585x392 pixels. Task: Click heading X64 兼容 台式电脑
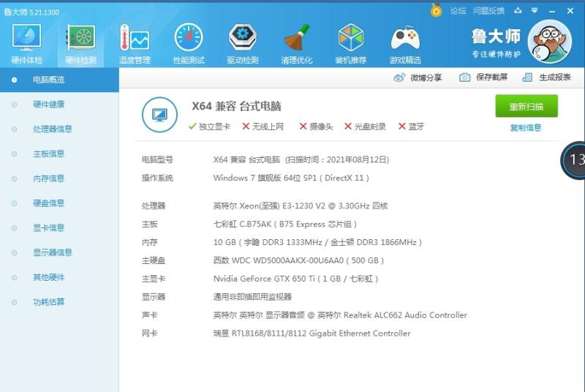236,106
